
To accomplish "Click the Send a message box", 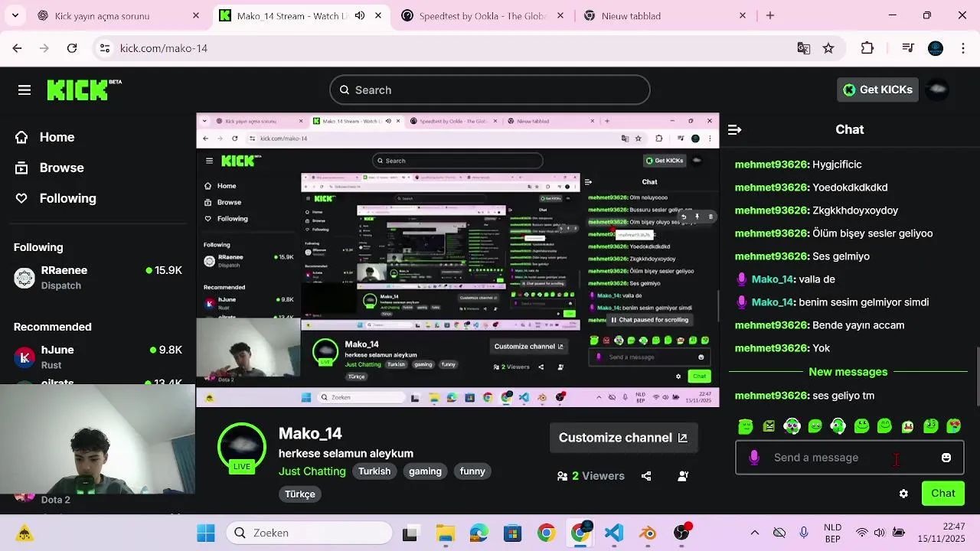I will click(850, 458).
